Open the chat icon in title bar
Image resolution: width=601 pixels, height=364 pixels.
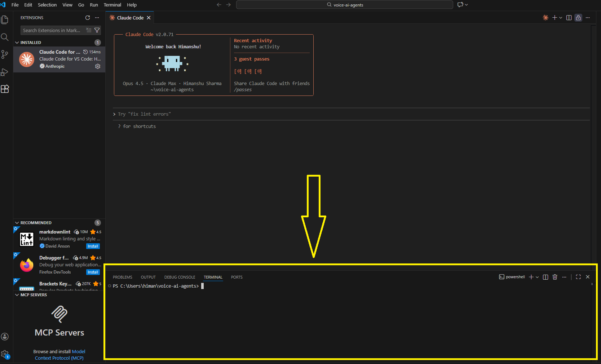[460, 5]
